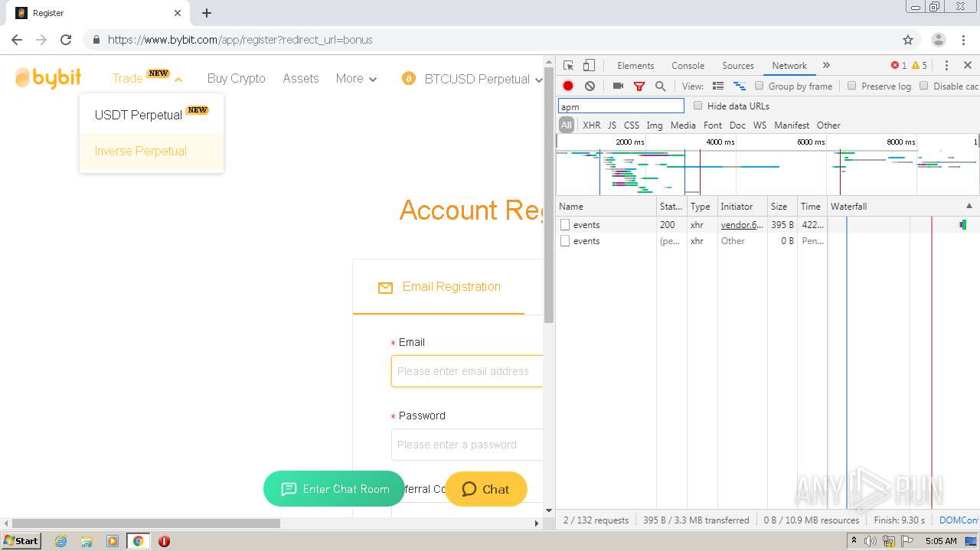Toggle the device toolbar icon

click(x=589, y=66)
